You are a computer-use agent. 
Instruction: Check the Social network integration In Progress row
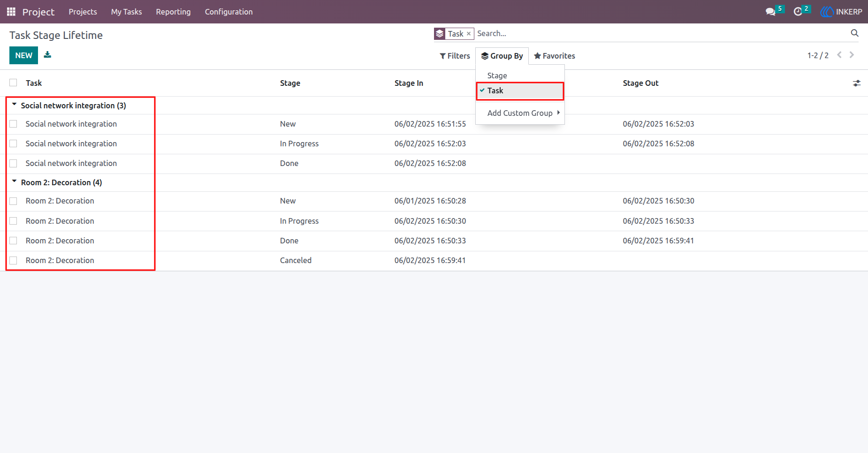tap(13, 143)
